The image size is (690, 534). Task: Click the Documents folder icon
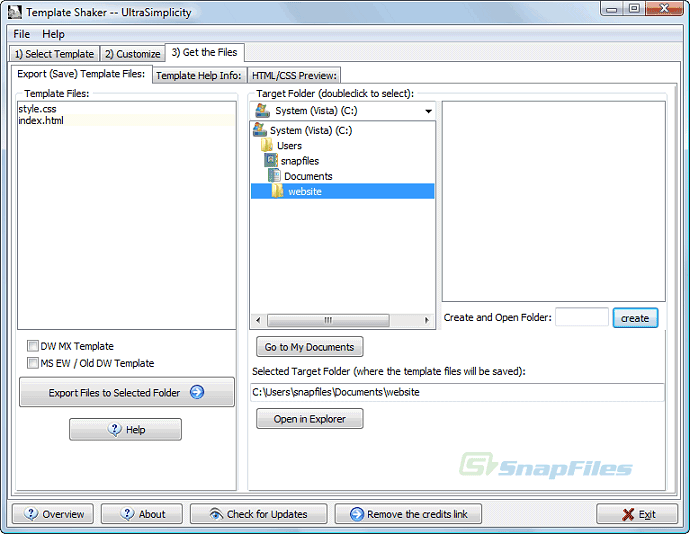coord(274,176)
